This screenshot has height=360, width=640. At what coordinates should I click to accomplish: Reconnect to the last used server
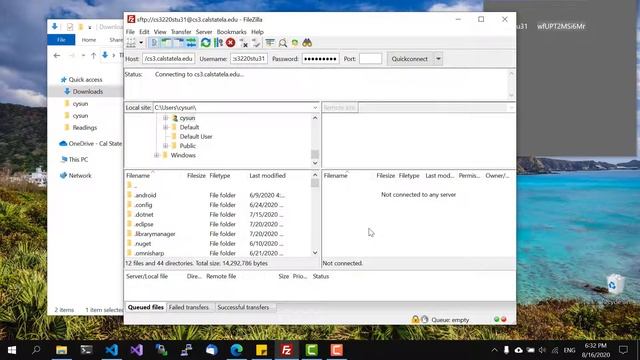pyautogui.click(x=256, y=42)
